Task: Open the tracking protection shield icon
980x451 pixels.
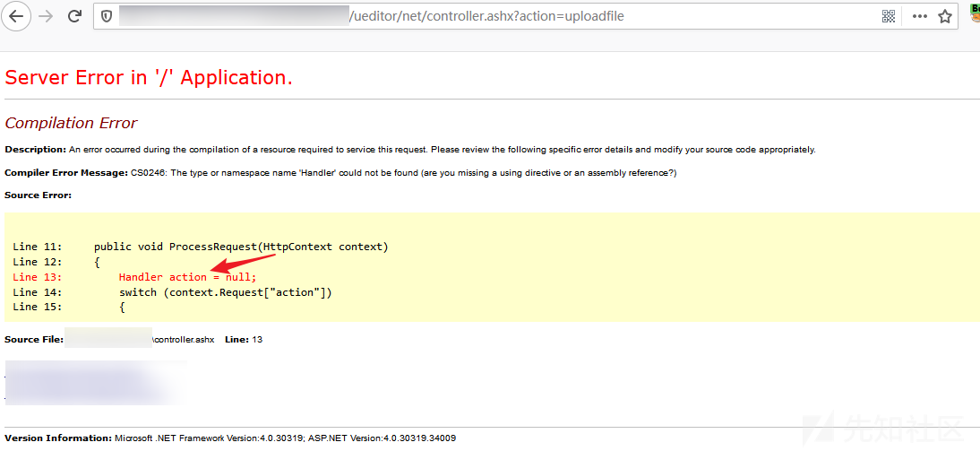Action: (107, 16)
